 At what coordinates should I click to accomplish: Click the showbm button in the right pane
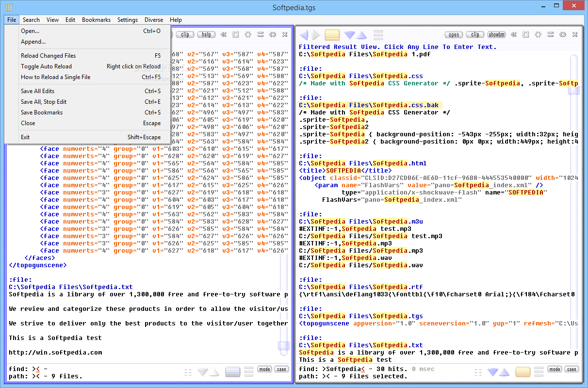click(497, 35)
